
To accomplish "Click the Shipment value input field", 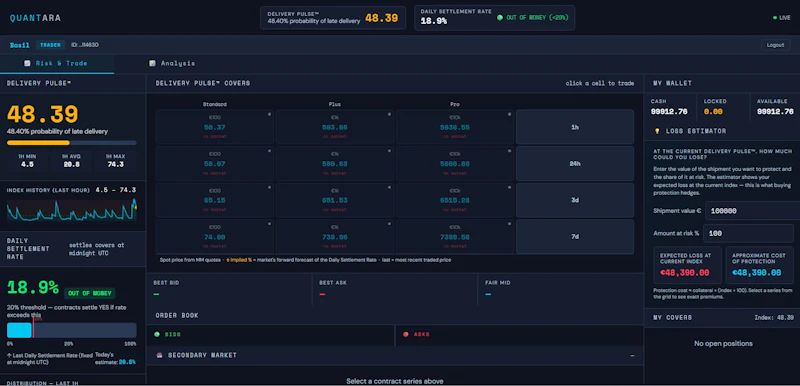I will pos(752,211).
